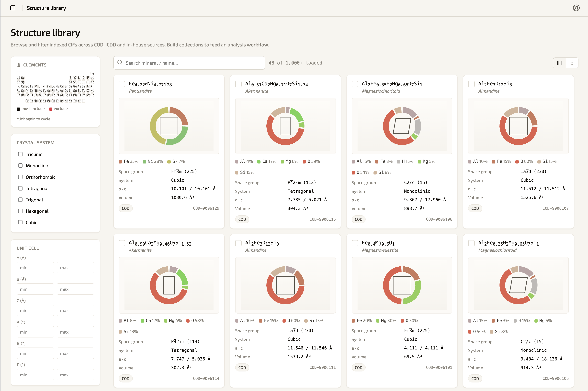Click the flask icon beside ELEMENTS
This screenshot has width=588, height=391.
click(19, 65)
